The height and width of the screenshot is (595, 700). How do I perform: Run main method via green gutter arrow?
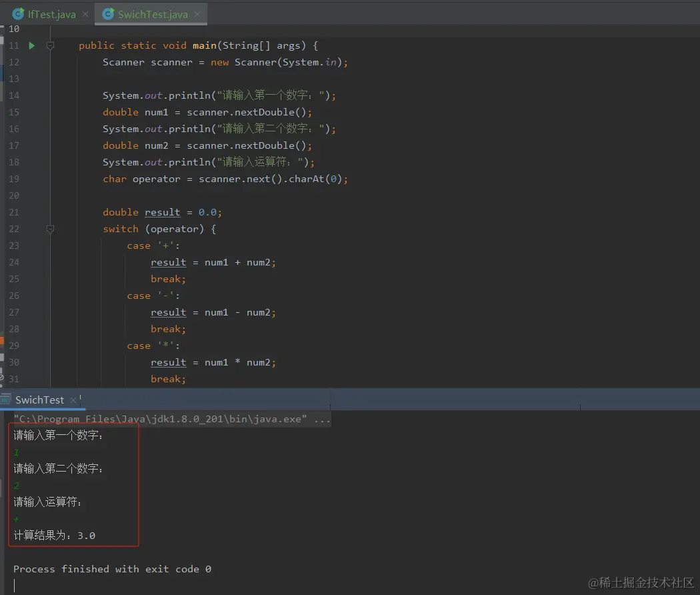click(x=32, y=45)
